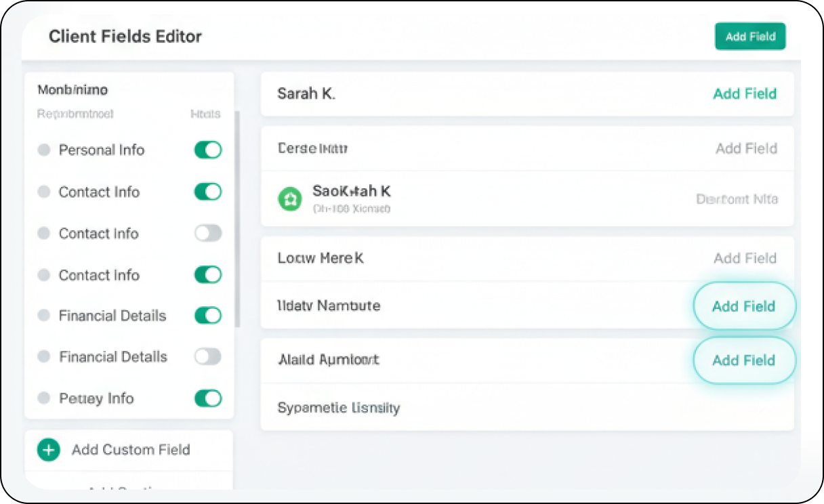Click Add Field in the Sarah K. row
The width and height of the screenshot is (824, 504).
tap(744, 94)
